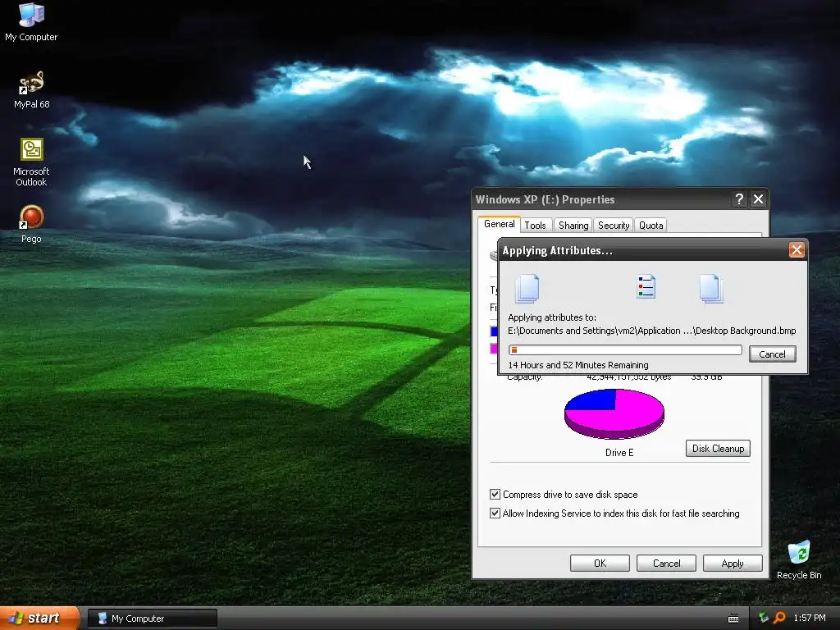
Task: Click the help question mark in Properties title bar
Action: point(739,199)
